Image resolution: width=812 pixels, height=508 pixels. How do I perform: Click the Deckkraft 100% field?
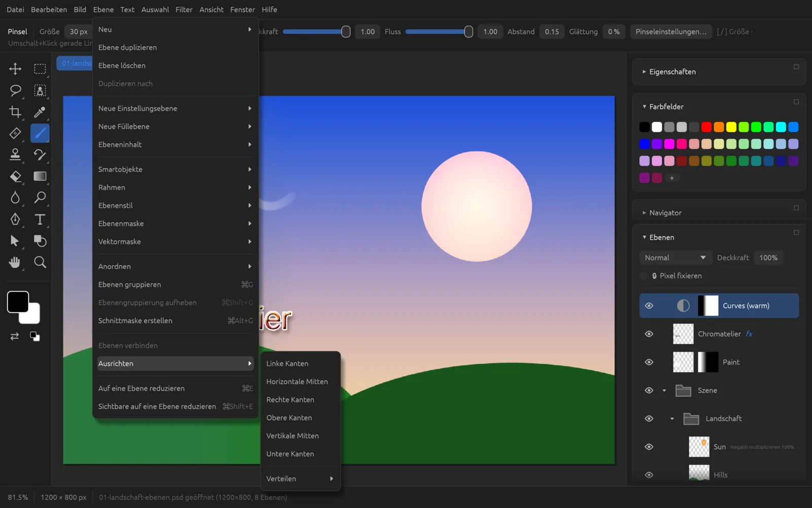pyautogui.click(x=768, y=258)
